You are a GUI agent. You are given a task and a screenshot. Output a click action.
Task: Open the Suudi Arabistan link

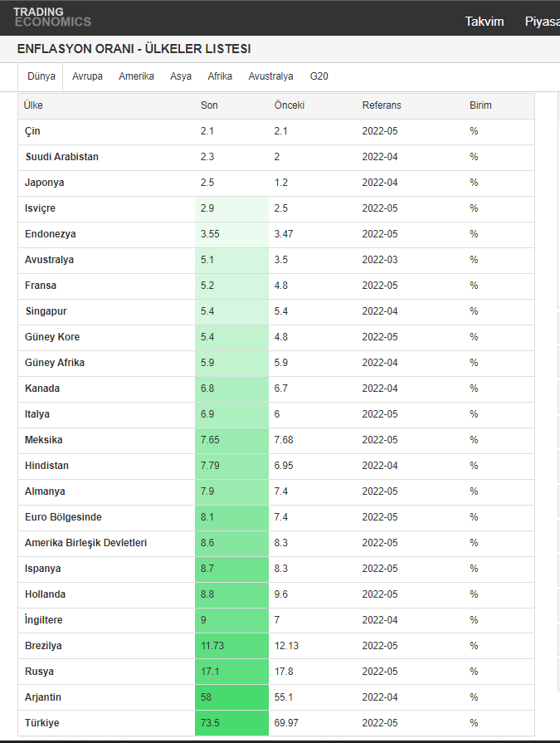pos(62,157)
